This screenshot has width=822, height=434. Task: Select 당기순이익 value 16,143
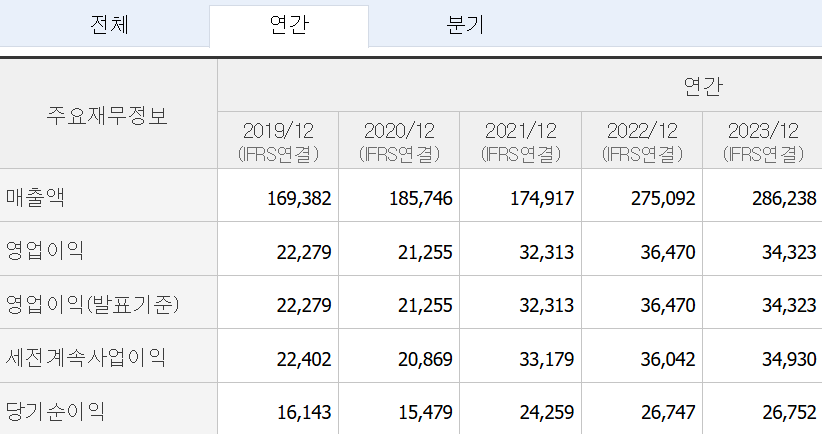pos(304,413)
